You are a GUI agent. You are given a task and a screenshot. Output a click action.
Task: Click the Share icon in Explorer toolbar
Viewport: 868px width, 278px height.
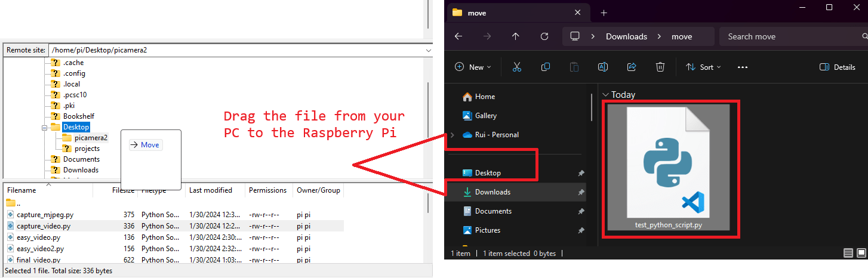(x=632, y=67)
